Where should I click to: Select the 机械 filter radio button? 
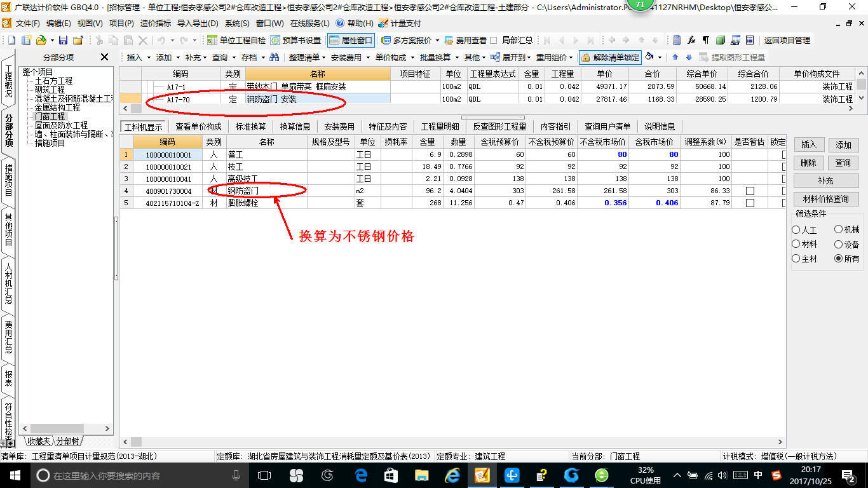pos(839,229)
